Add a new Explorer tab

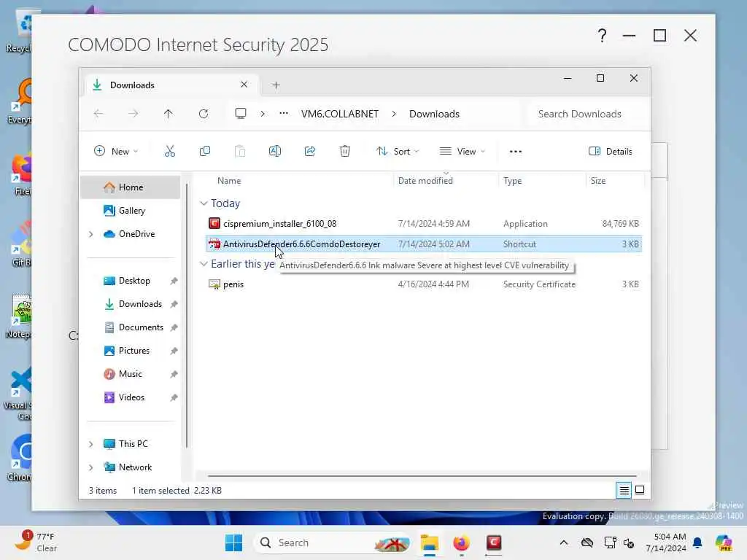(x=276, y=85)
